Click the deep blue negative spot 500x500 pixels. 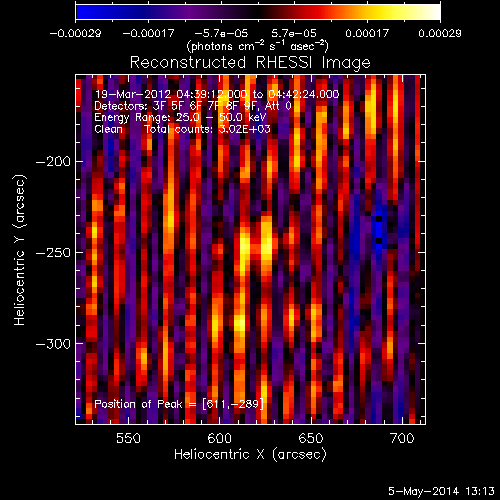(379, 230)
